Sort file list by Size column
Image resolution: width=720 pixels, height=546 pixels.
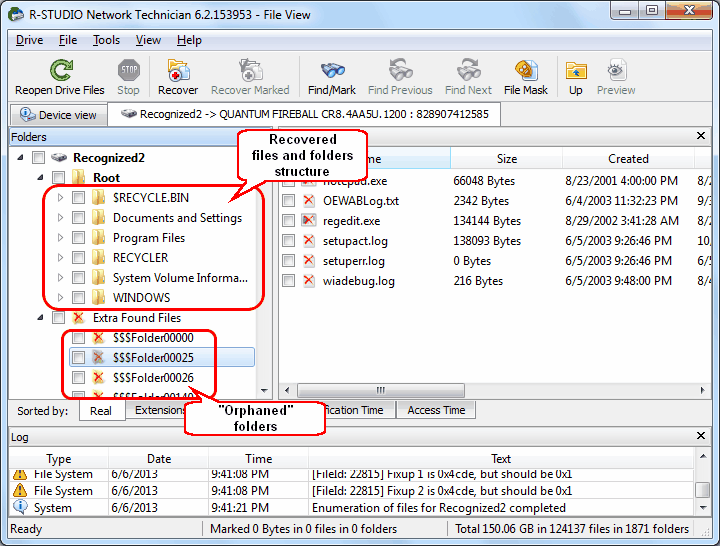(x=506, y=159)
